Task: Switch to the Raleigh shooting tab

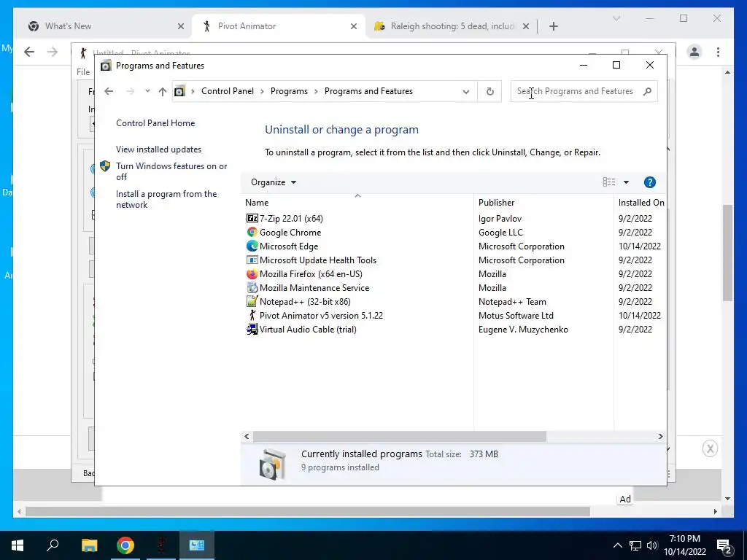Action: tap(452, 26)
